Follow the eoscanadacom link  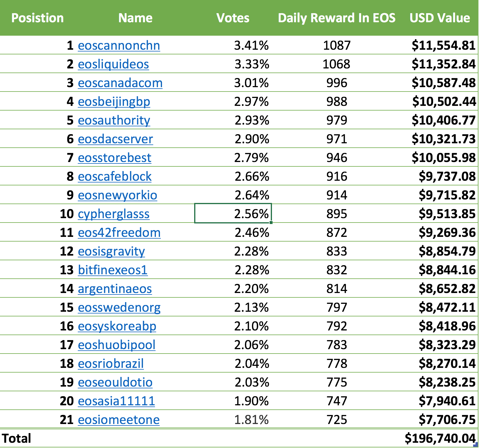click(x=120, y=83)
